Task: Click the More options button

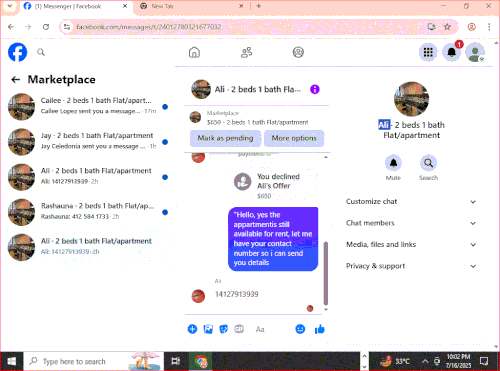Action: 294,138
